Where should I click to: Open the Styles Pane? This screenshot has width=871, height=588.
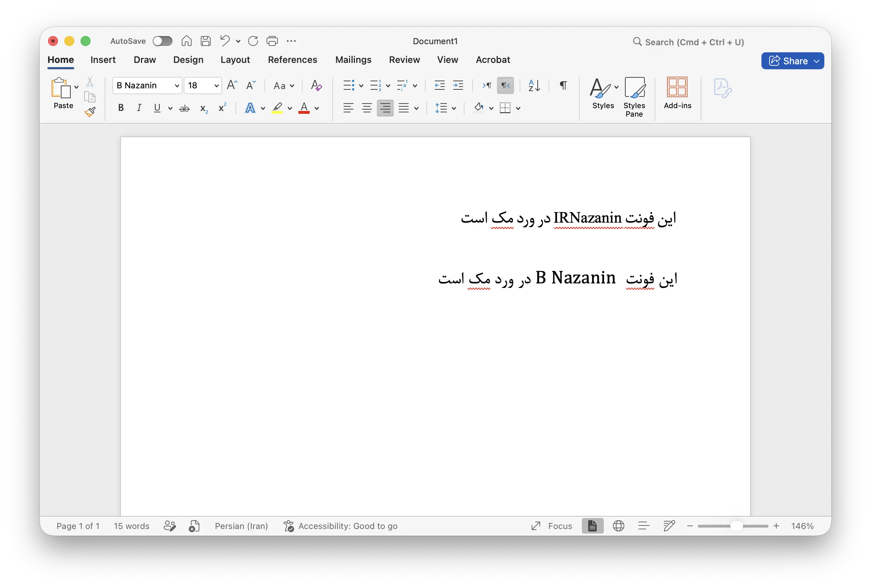pyautogui.click(x=634, y=98)
